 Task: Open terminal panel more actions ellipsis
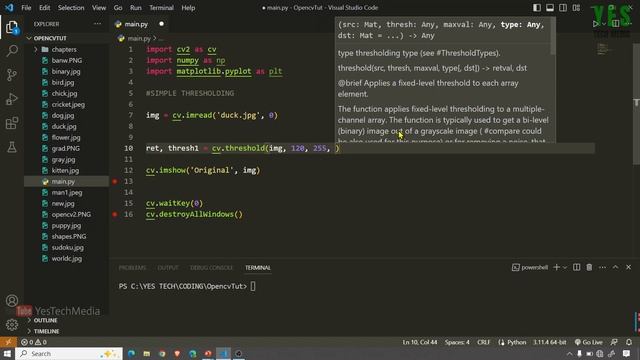[x=602, y=267]
